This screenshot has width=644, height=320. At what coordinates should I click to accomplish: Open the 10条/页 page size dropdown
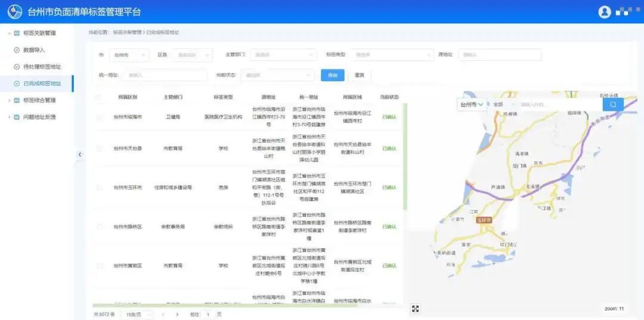(137, 314)
